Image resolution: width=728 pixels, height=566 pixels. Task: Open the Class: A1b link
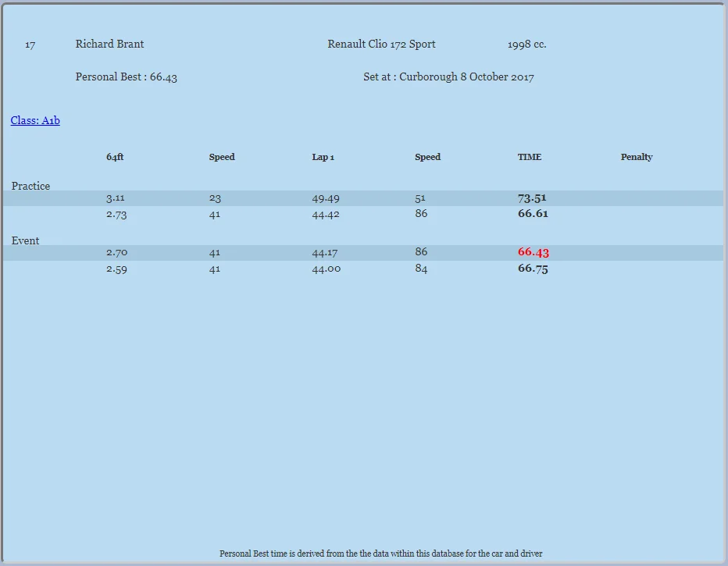(35, 121)
